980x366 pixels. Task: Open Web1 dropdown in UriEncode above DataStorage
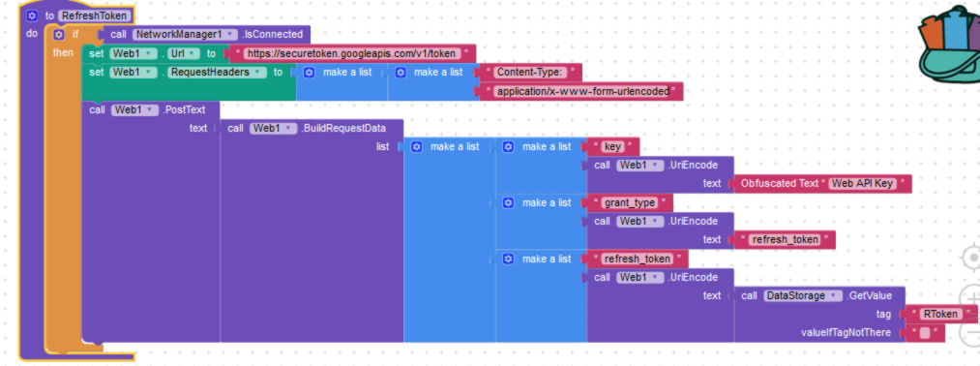(640, 277)
